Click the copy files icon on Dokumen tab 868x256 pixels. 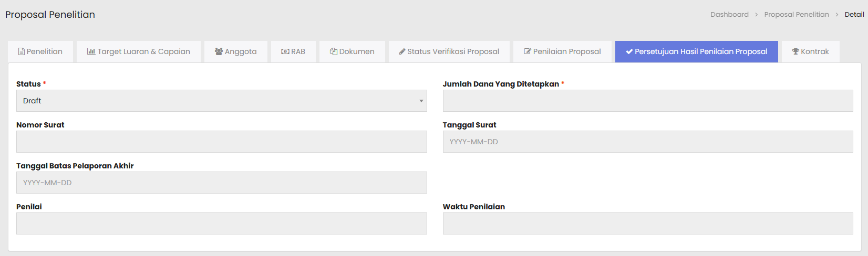[x=333, y=51]
